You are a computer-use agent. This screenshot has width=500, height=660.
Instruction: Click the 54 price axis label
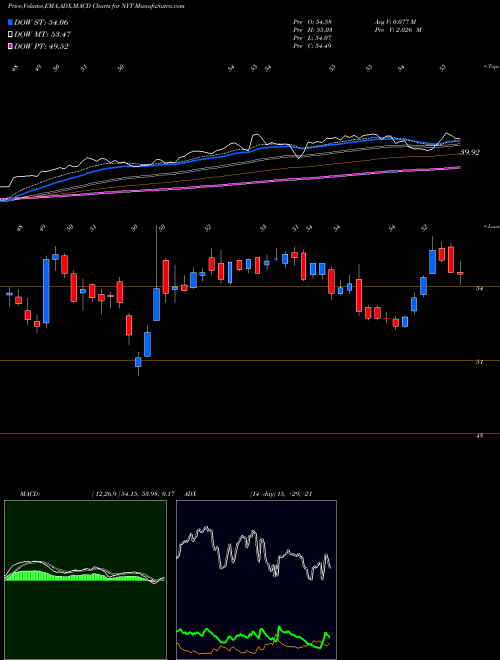[479, 288]
